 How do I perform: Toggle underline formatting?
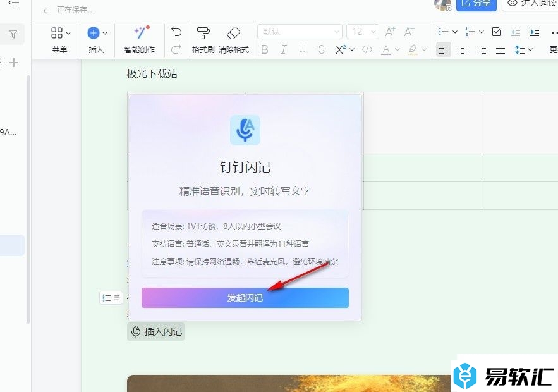pyautogui.click(x=303, y=49)
